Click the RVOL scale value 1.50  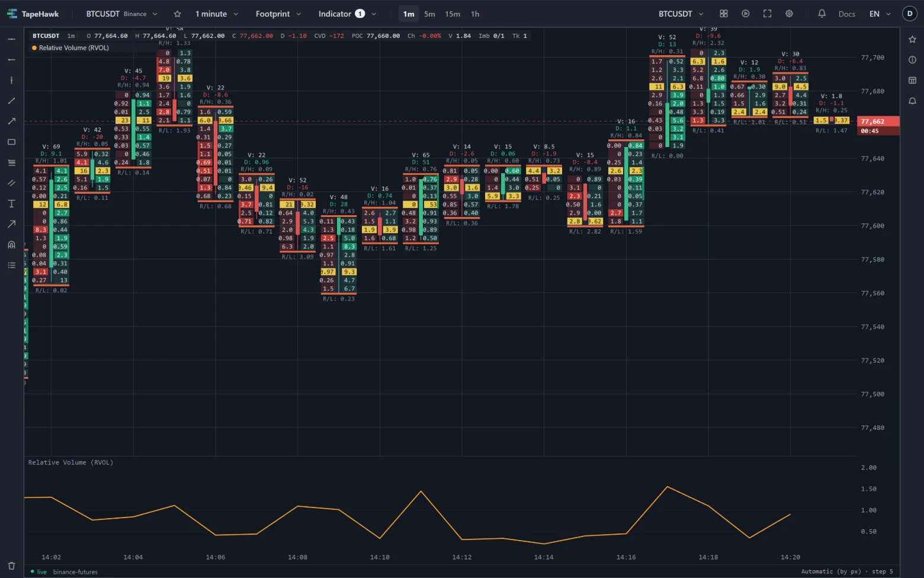click(869, 489)
